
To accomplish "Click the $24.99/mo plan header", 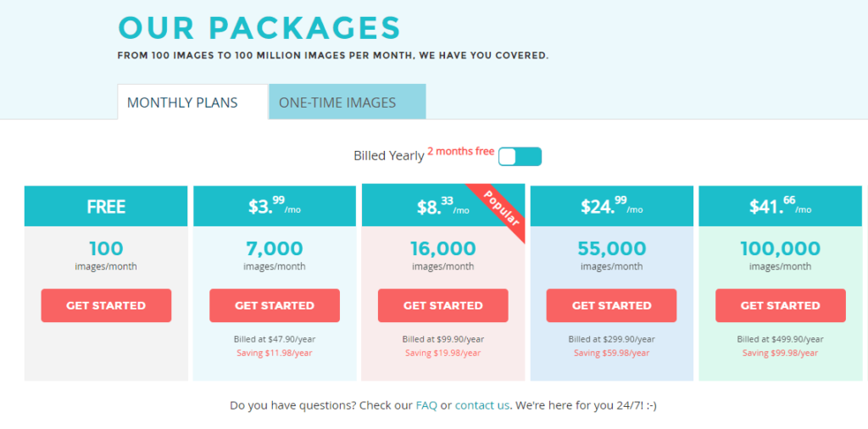I will click(x=612, y=206).
